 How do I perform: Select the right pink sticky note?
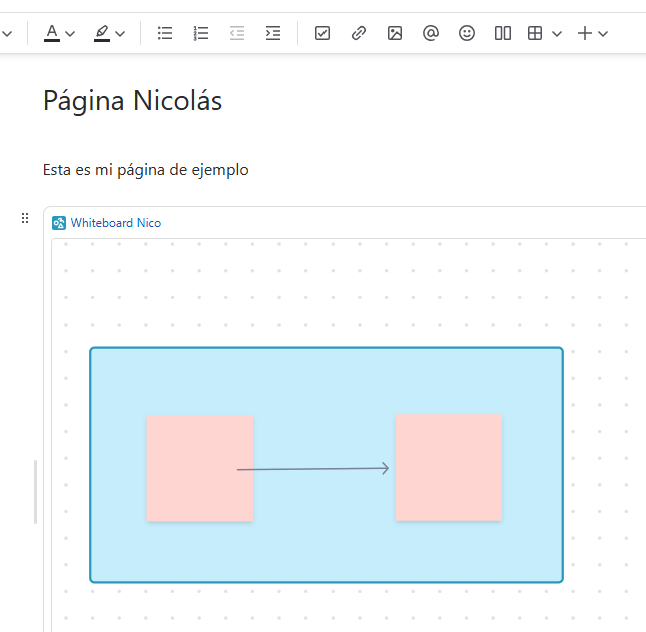449,468
